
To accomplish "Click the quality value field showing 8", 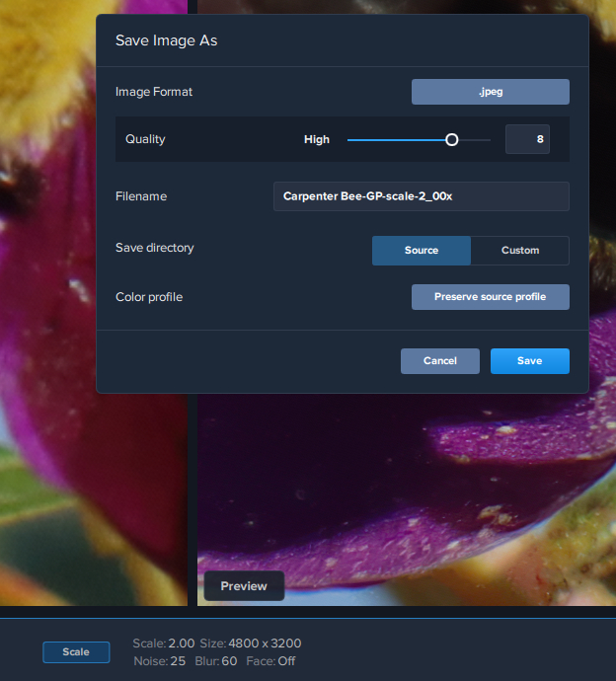I will [527, 139].
